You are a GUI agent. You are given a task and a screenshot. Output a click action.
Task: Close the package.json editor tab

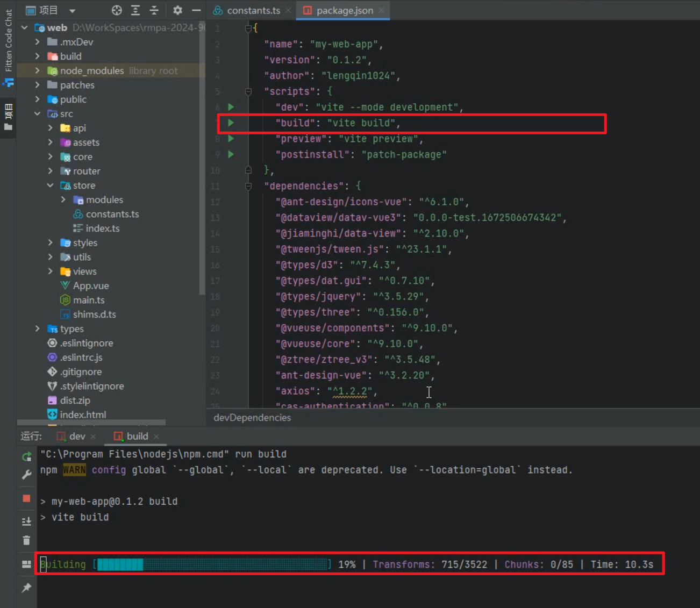(381, 10)
